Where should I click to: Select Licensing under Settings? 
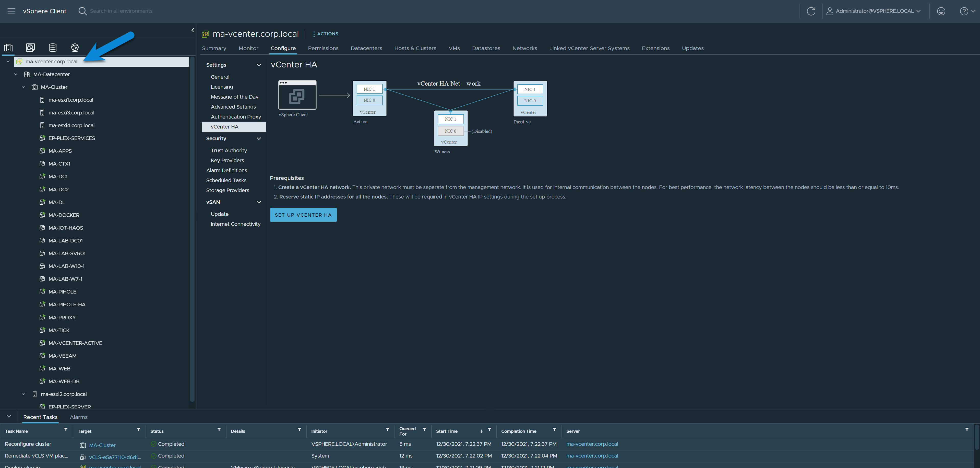pyautogui.click(x=222, y=87)
